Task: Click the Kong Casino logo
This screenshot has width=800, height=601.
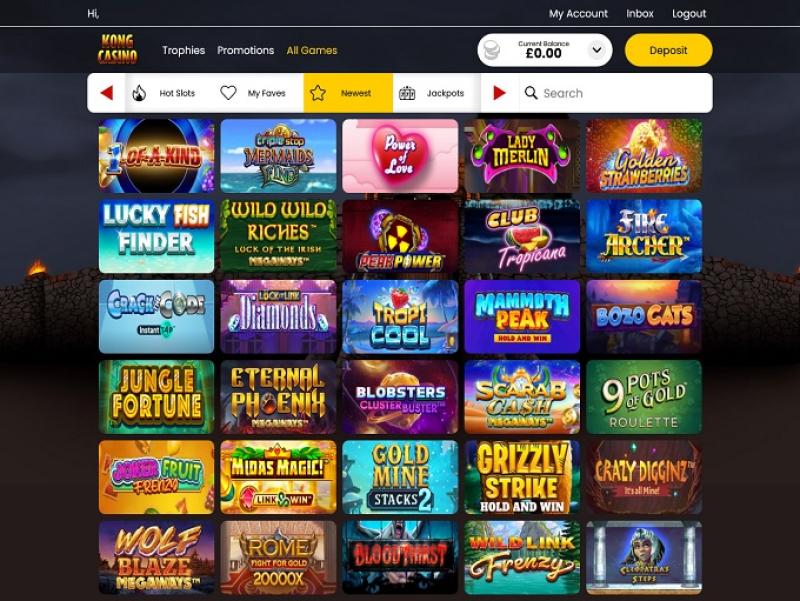Action: (117, 49)
